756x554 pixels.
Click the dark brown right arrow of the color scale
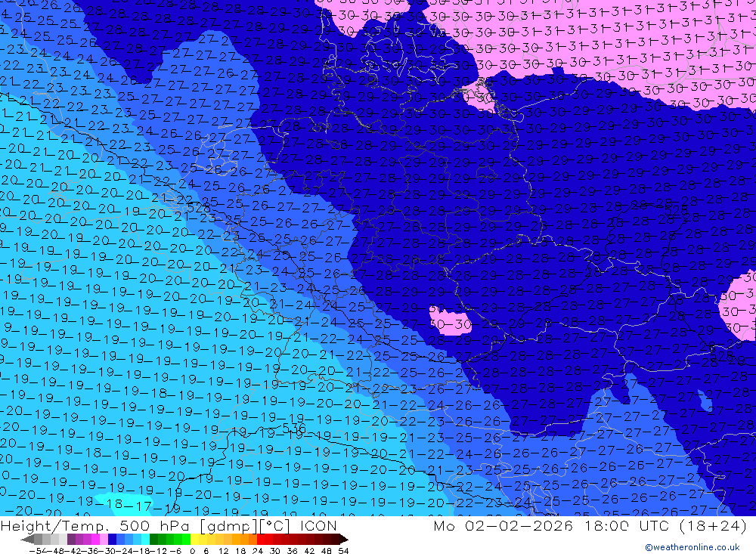pos(344,540)
